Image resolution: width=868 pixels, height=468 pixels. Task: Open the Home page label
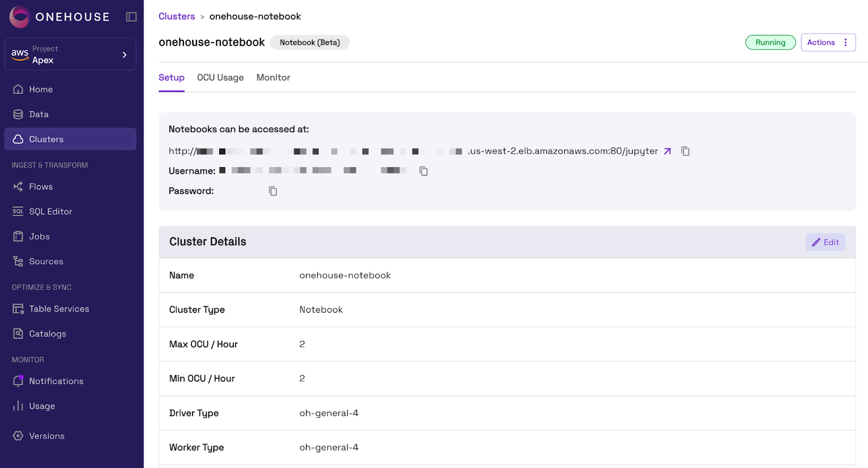point(41,89)
